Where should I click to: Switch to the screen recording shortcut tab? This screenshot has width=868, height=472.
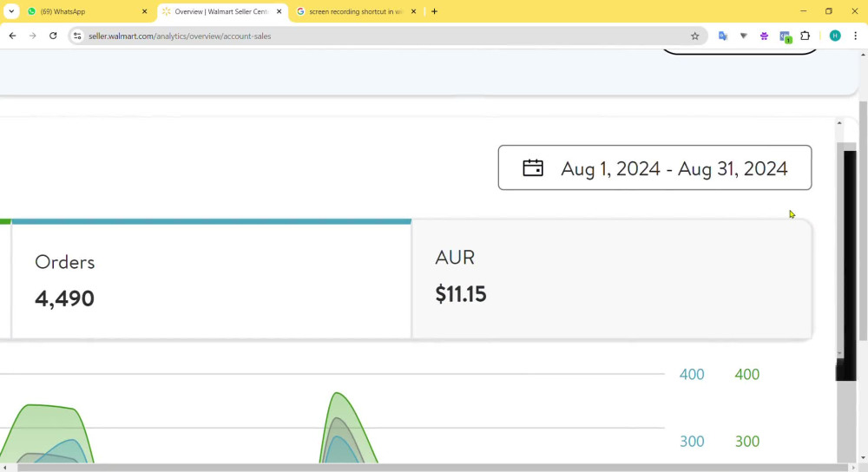(357, 11)
